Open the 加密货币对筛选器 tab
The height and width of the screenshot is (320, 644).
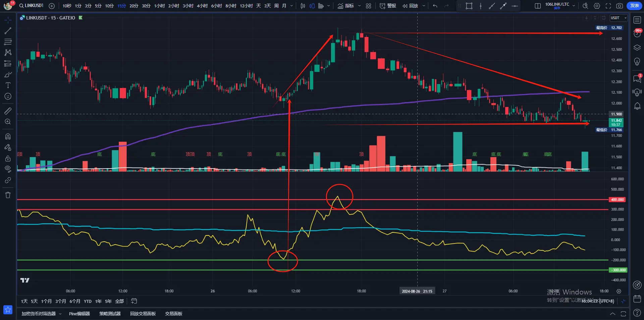[39, 314]
